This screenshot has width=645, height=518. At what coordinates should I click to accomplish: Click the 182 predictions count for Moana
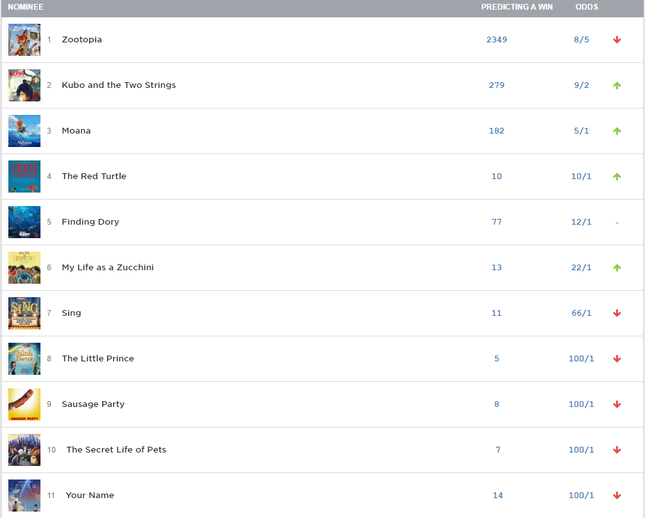(x=497, y=131)
